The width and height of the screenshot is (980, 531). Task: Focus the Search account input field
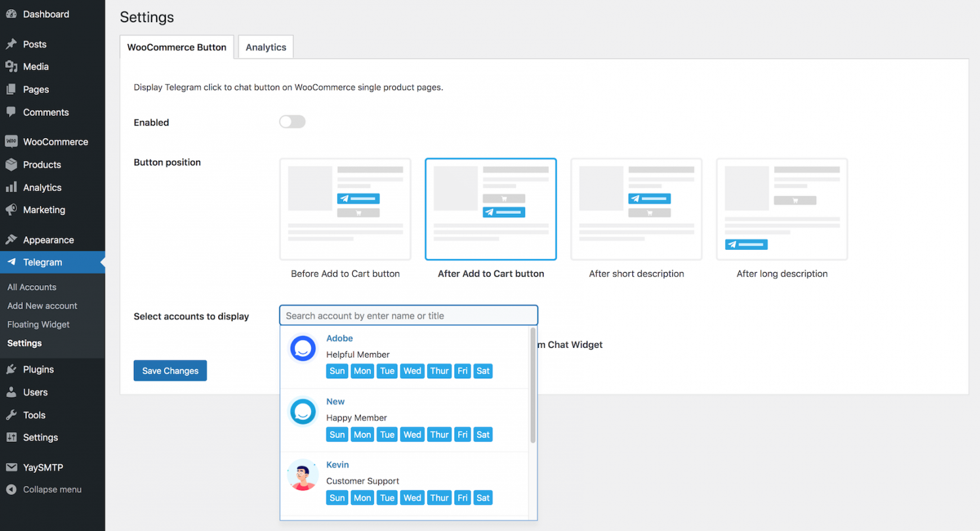coord(408,316)
